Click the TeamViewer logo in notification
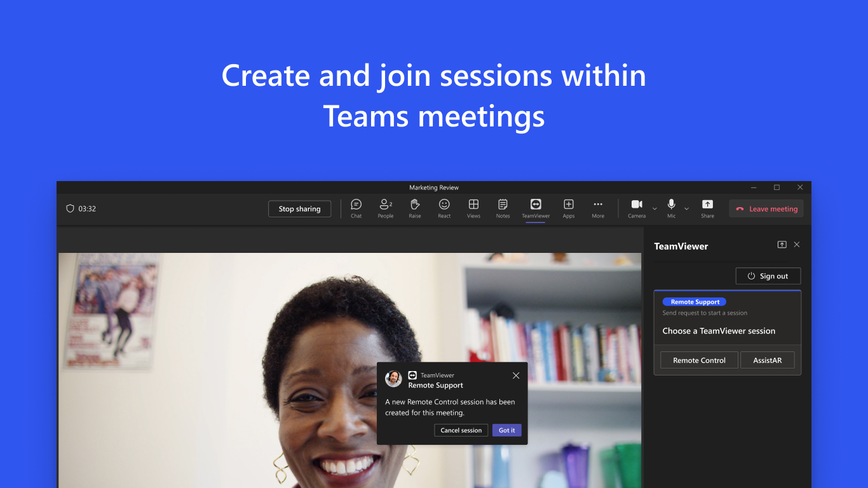The image size is (868, 488). coord(412,375)
